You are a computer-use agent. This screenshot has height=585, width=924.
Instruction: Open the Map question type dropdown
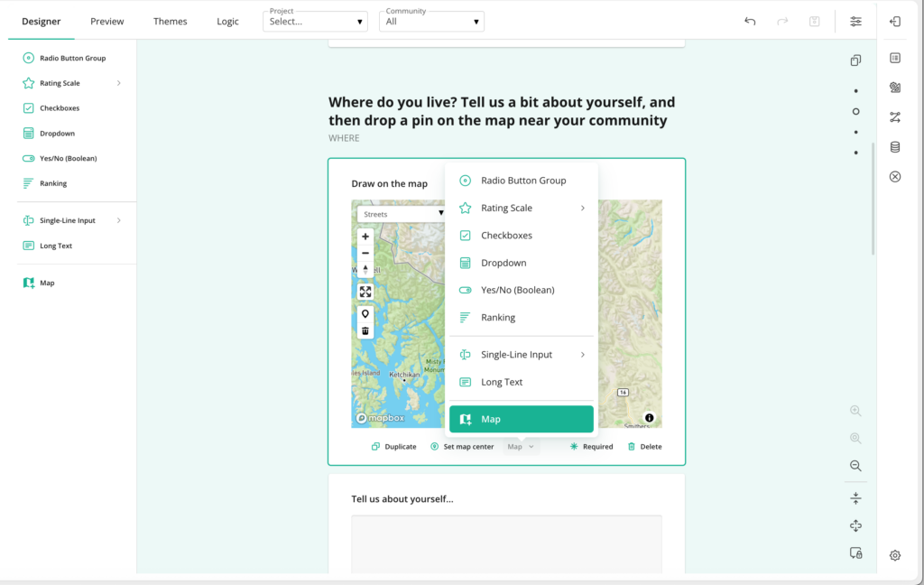(521, 446)
